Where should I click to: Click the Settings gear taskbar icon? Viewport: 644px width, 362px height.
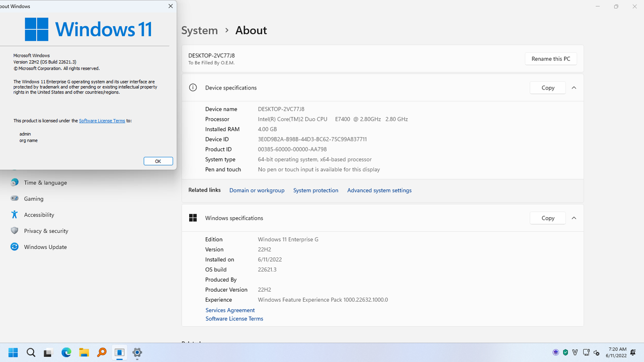tap(137, 352)
